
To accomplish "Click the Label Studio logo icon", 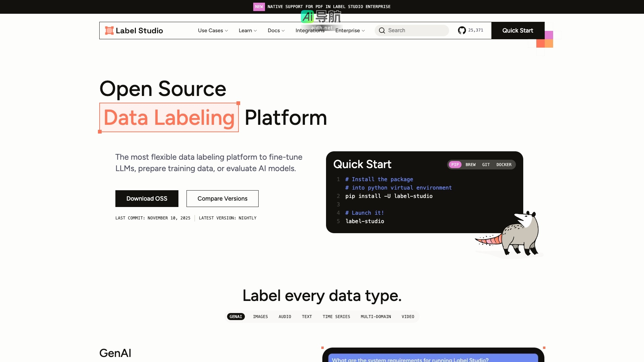I will (x=109, y=31).
